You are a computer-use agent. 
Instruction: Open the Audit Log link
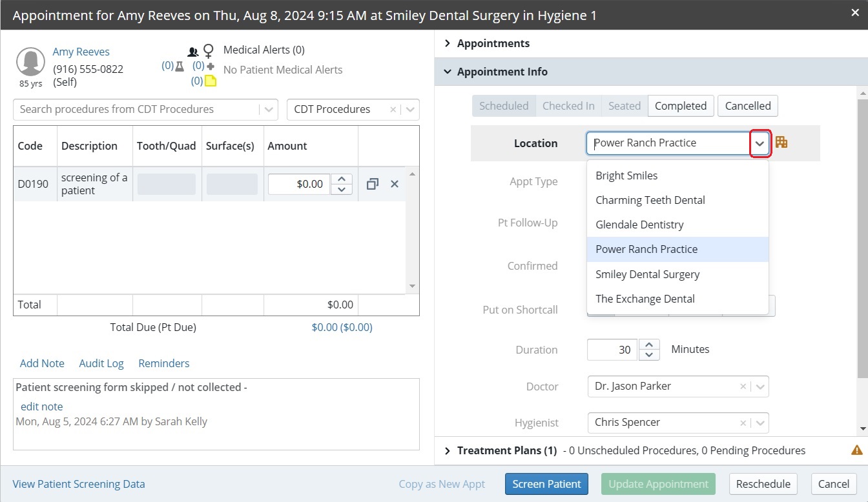[x=101, y=363]
